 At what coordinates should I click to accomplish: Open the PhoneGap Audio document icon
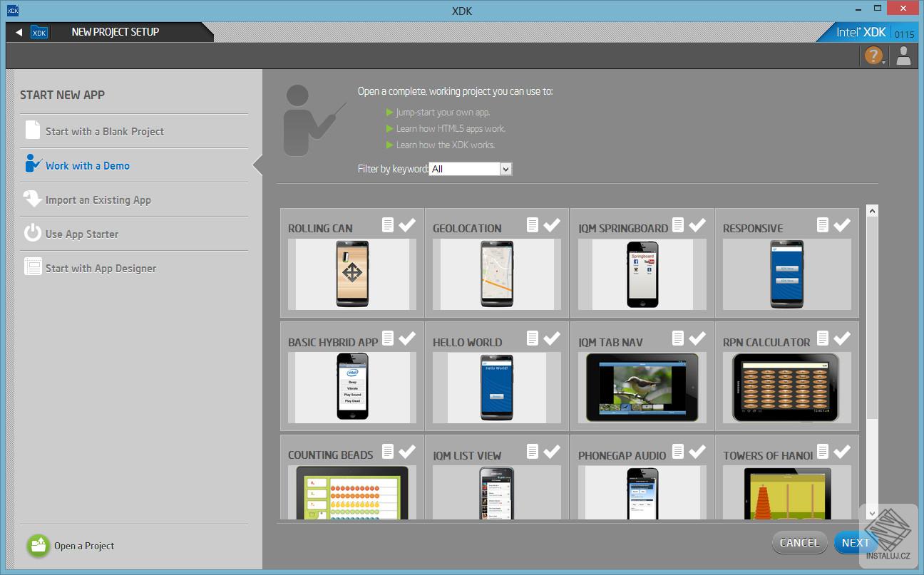[x=678, y=451]
